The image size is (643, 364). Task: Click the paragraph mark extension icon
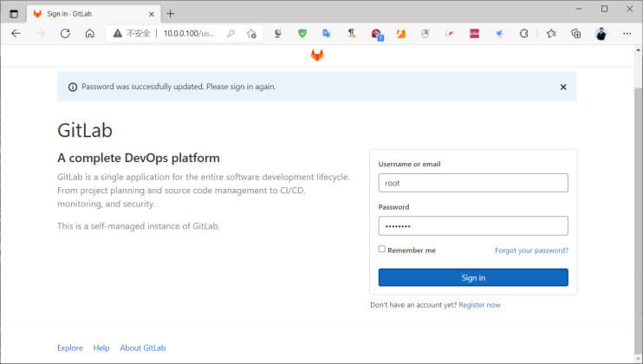[352, 34]
